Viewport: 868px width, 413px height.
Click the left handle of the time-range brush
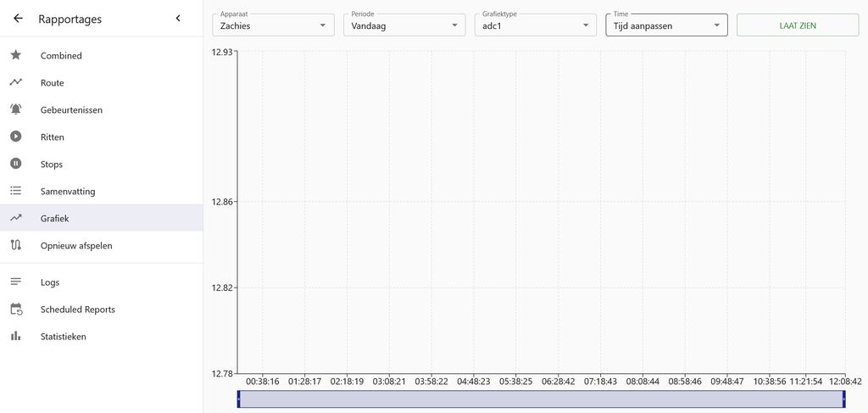pos(239,399)
